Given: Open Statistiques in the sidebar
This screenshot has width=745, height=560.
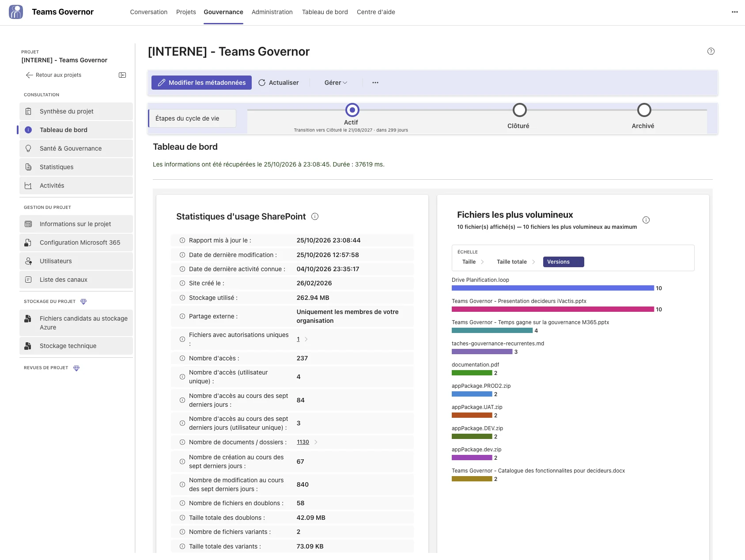Looking at the screenshot, I should [76, 167].
